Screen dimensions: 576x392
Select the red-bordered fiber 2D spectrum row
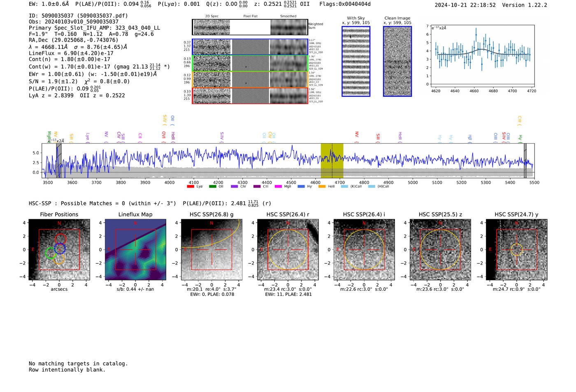[250, 96]
